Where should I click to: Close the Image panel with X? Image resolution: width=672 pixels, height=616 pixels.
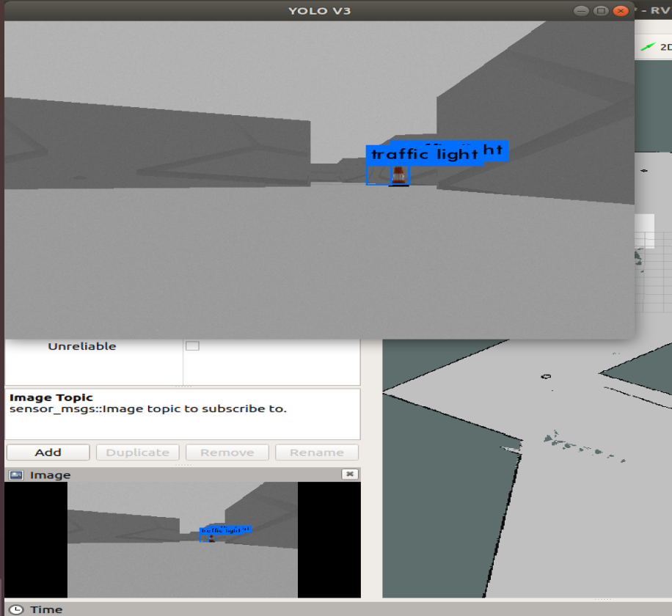click(350, 474)
